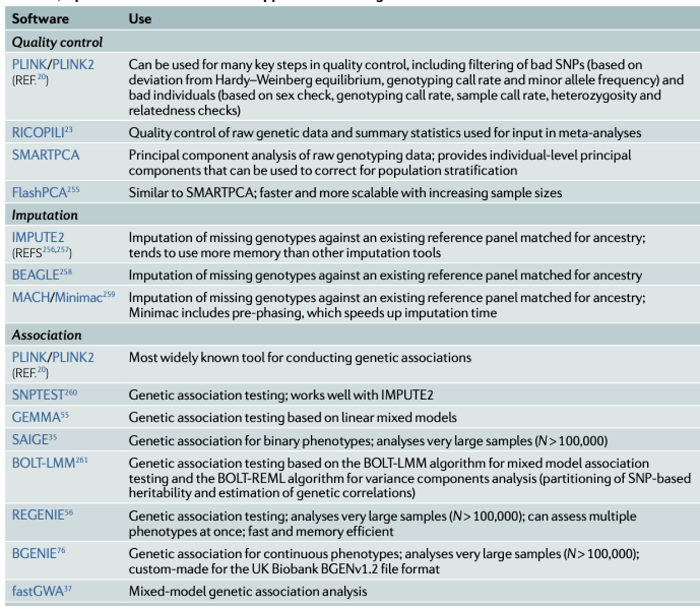The height and width of the screenshot is (606, 700).
Task: Click the Software column header
Action: [40, 19]
